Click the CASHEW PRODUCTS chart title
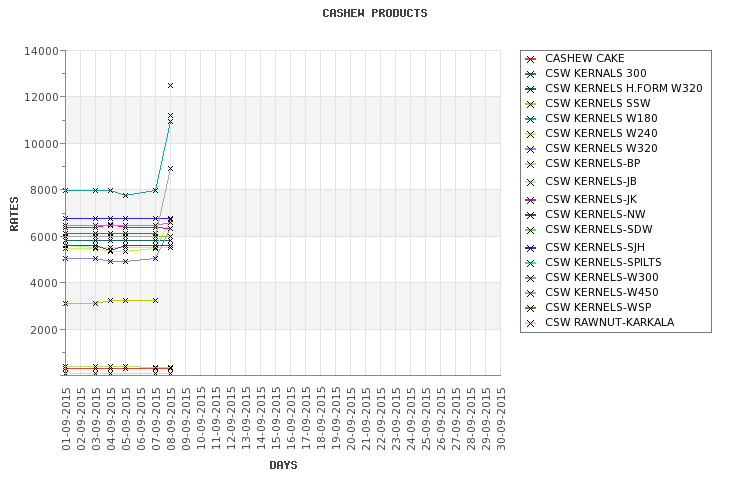This screenshot has width=750, height=500. coord(375,13)
